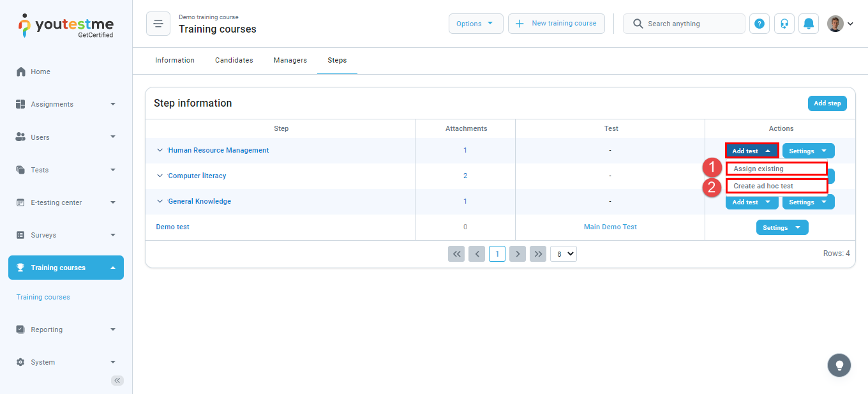This screenshot has height=394, width=868.
Task: Expand the Computer literacy step row
Action: tap(160, 176)
